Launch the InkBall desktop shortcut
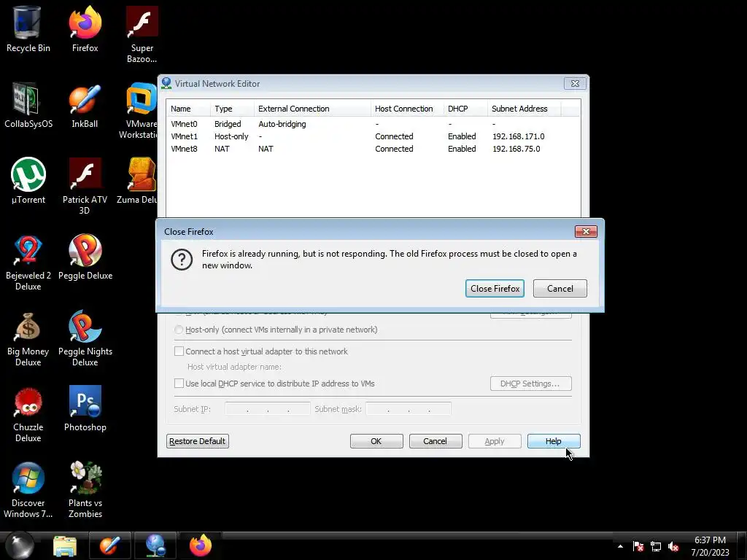Screen dimensions: 747x560 [85, 105]
